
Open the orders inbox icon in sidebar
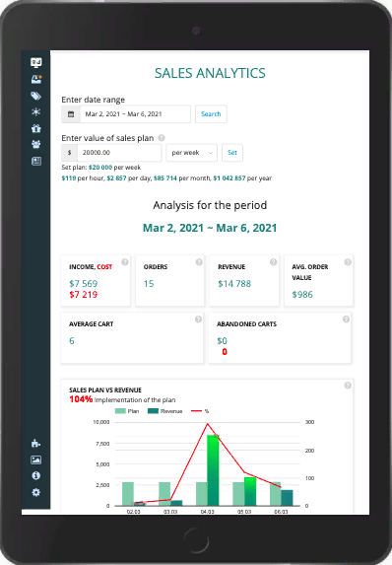click(36, 79)
